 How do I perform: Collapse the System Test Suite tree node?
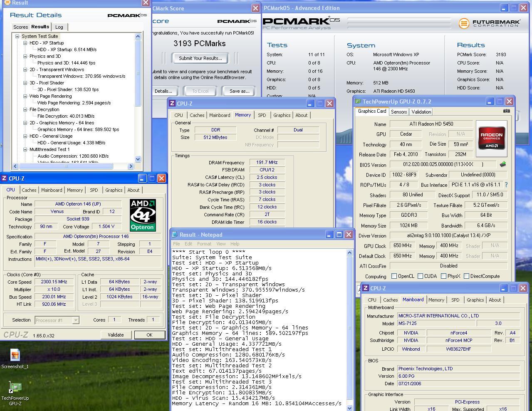point(17,36)
